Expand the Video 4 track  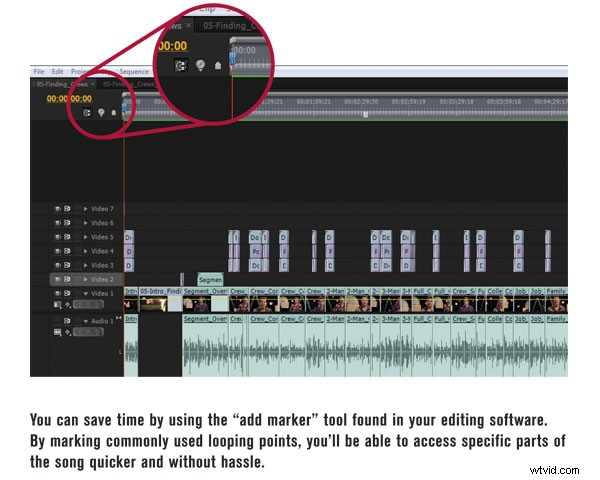tap(86, 251)
